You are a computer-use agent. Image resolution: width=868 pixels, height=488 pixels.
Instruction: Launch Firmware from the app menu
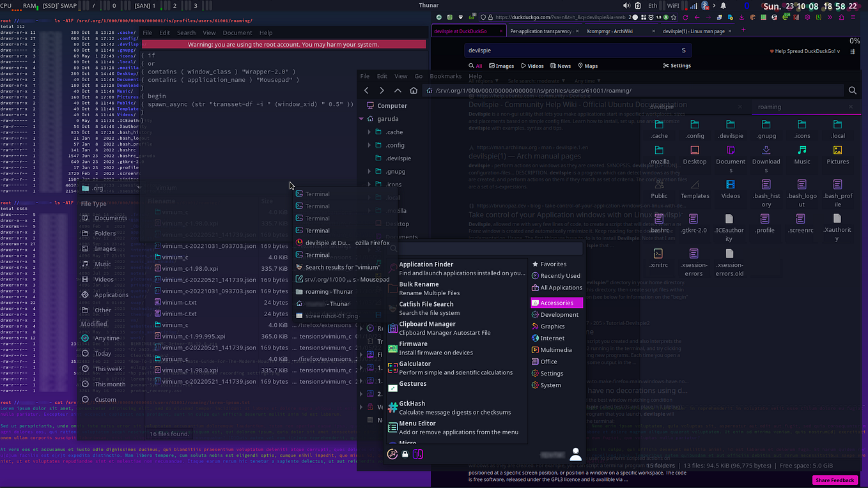pos(457,348)
